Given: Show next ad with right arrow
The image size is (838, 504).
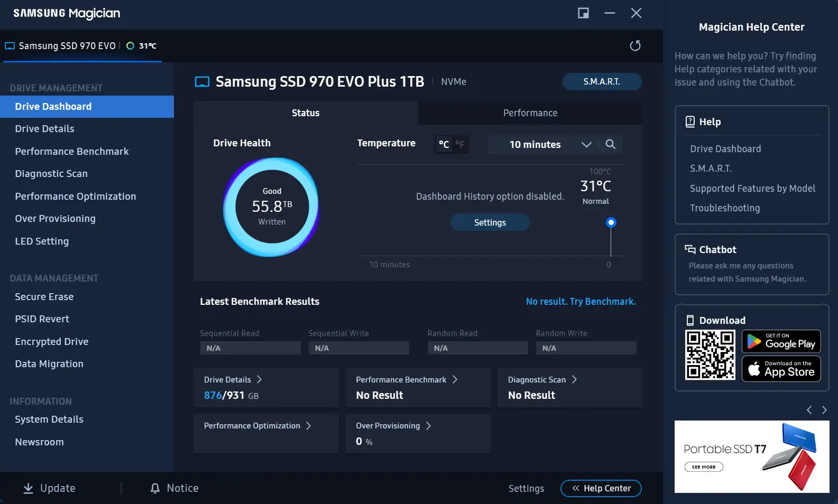Looking at the screenshot, I should point(824,410).
